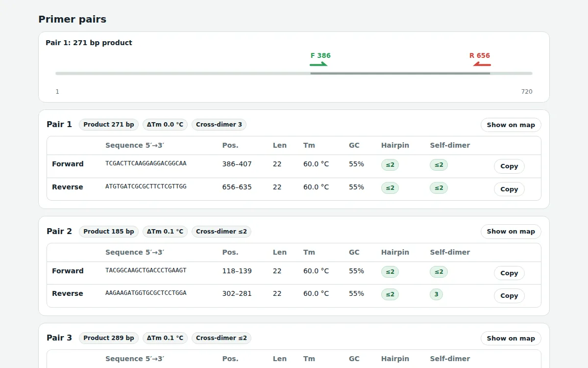Click the ΔTm 0.0 °C badge
The width and height of the screenshot is (588, 368).
click(165, 125)
